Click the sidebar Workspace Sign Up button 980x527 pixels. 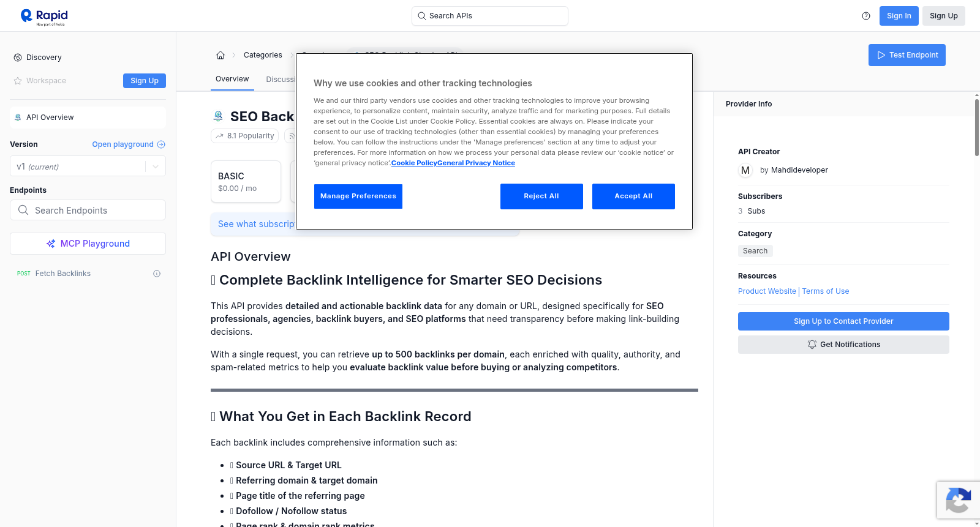point(145,81)
